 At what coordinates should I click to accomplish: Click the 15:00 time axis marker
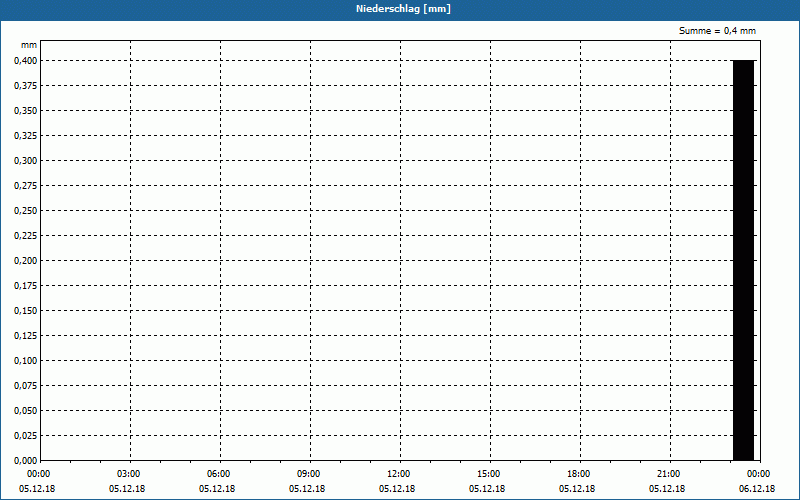coord(488,474)
